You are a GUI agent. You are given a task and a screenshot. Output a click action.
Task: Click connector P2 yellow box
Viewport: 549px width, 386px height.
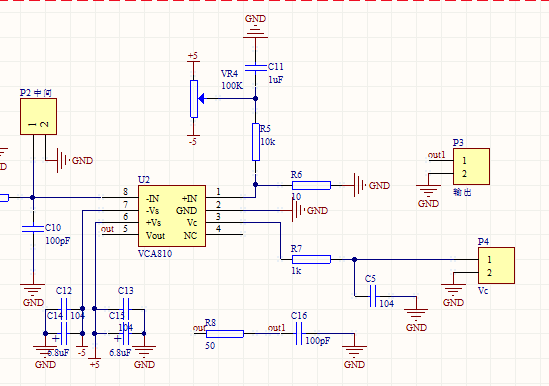tap(39, 117)
